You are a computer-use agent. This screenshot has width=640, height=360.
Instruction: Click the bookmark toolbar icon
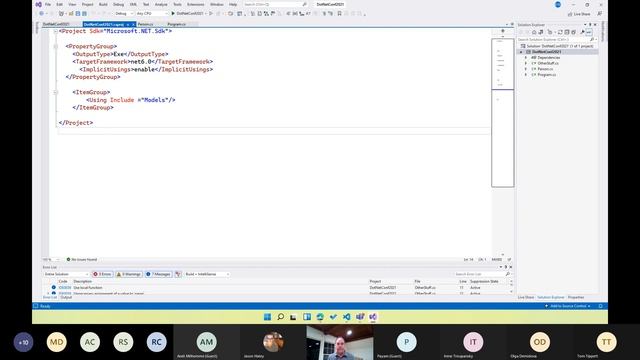pos(339,13)
